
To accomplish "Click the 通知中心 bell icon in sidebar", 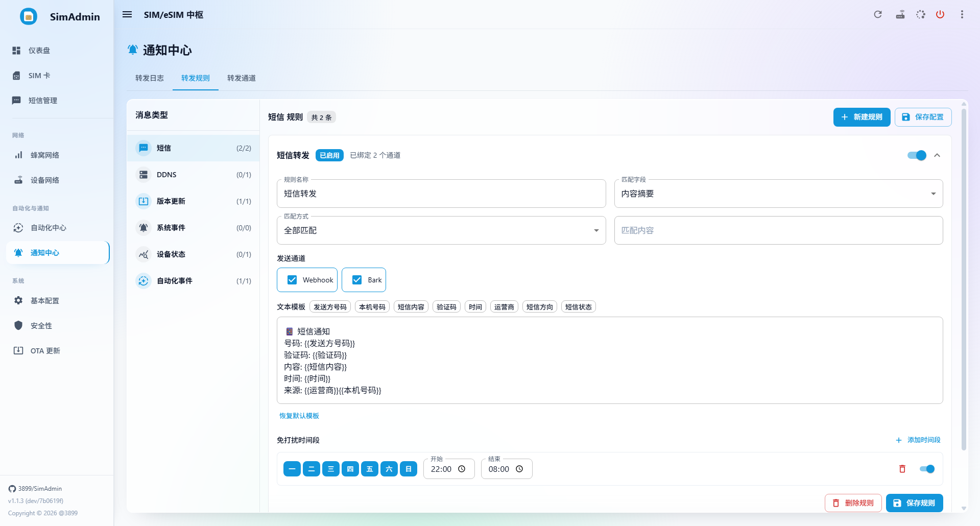I will (18, 253).
